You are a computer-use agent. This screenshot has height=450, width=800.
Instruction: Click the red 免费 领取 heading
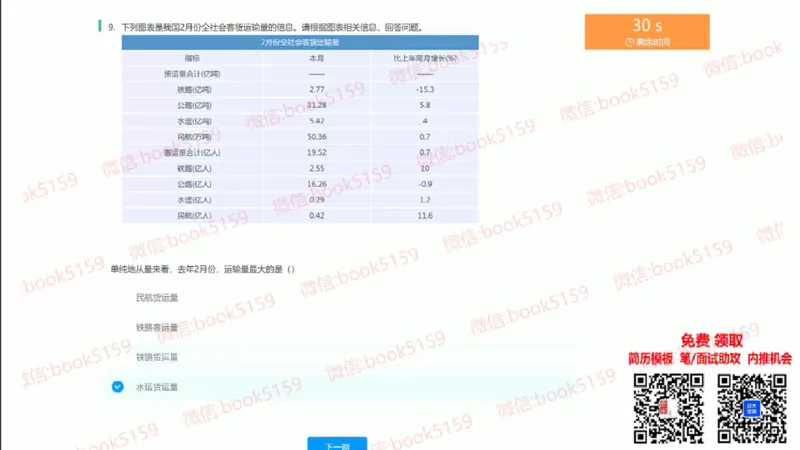[x=712, y=340]
